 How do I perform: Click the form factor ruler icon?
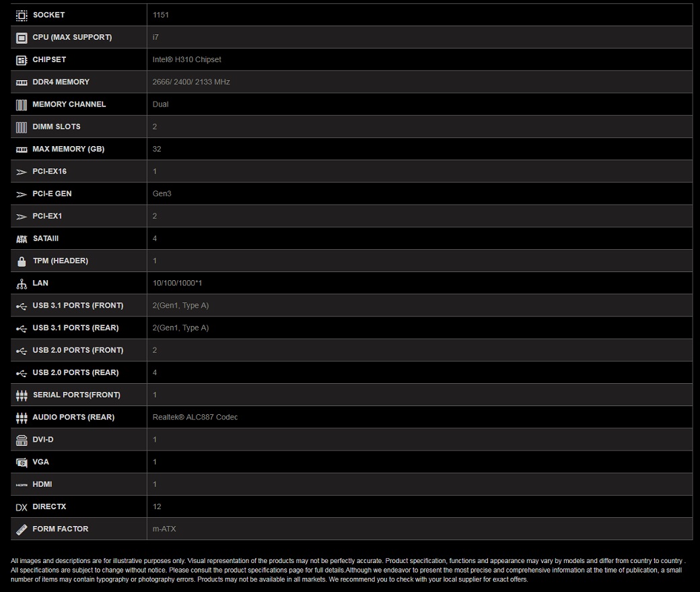pos(22,529)
